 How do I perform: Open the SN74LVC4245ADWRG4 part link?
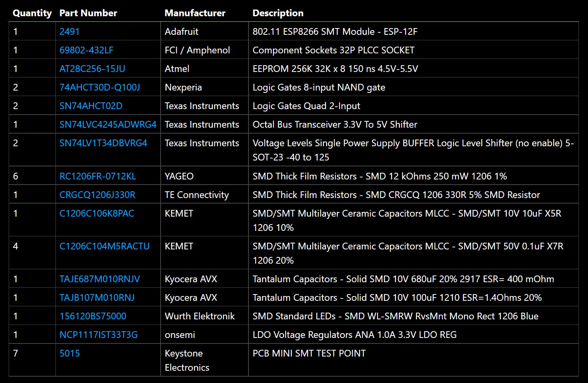[108, 125]
